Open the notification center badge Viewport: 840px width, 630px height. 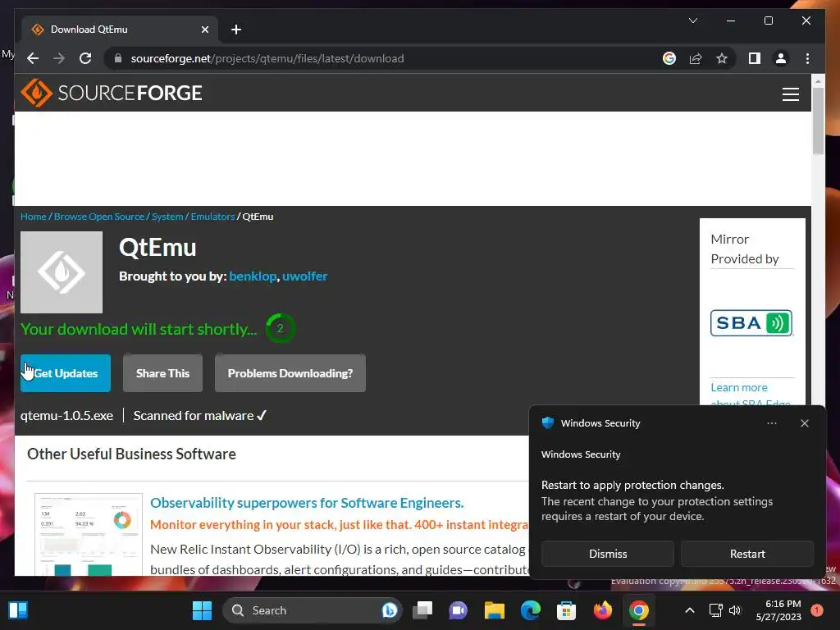(x=817, y=610)
